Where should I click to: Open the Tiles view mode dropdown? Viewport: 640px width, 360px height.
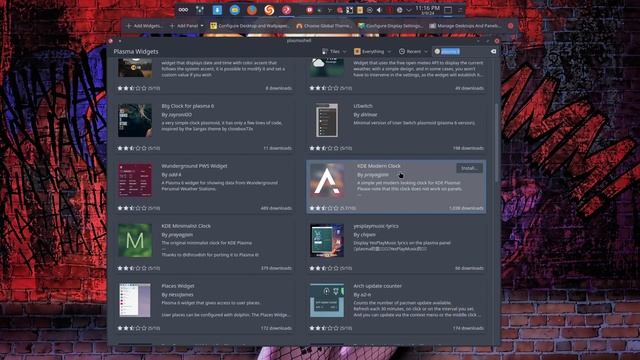click(334, 51)
